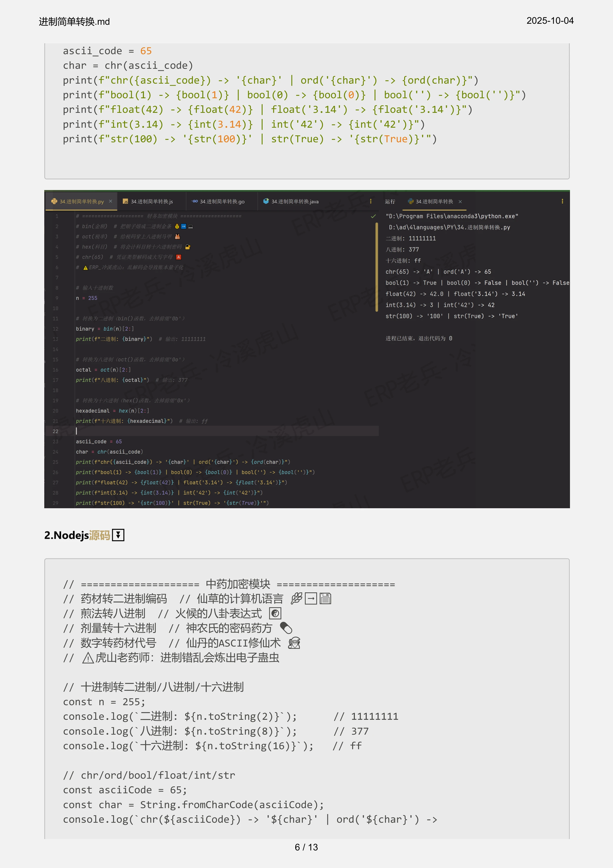Viewport: 613px width, 868px height.
Task: Click the floppy disk emoji after 仙草的计算机语言
Action: (326, 598)
